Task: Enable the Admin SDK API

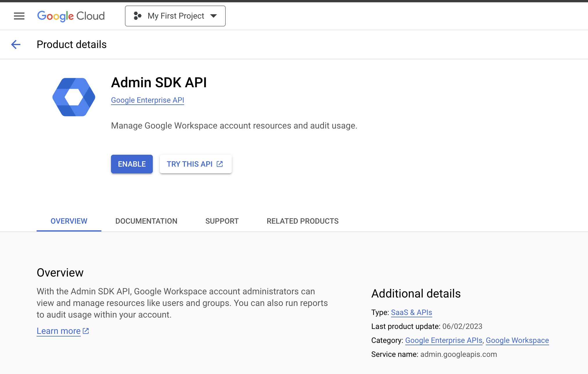Action: pyautogui.click(x=132, y=164)
